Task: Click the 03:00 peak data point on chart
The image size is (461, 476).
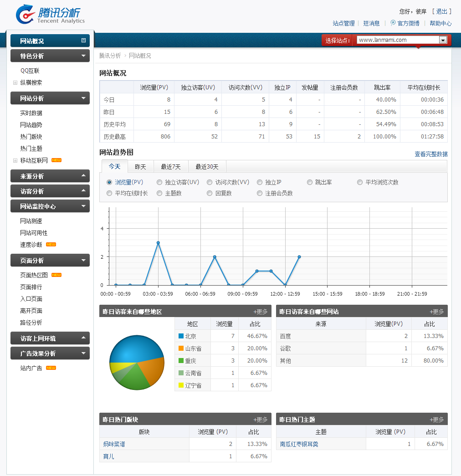Action: point(158,243)
